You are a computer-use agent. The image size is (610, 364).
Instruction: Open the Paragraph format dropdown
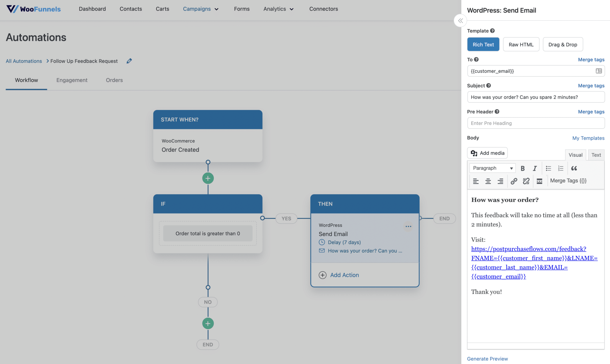click(492, 168)
